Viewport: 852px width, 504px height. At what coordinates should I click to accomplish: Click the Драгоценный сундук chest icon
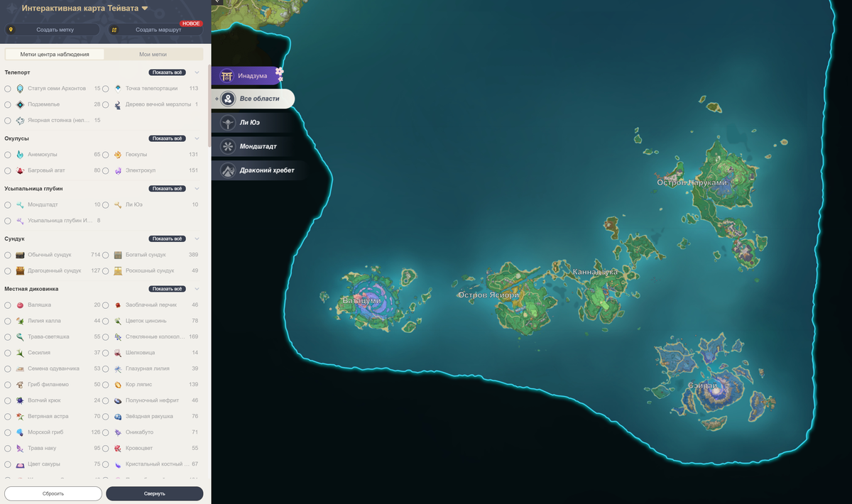(x=21, y=270)
